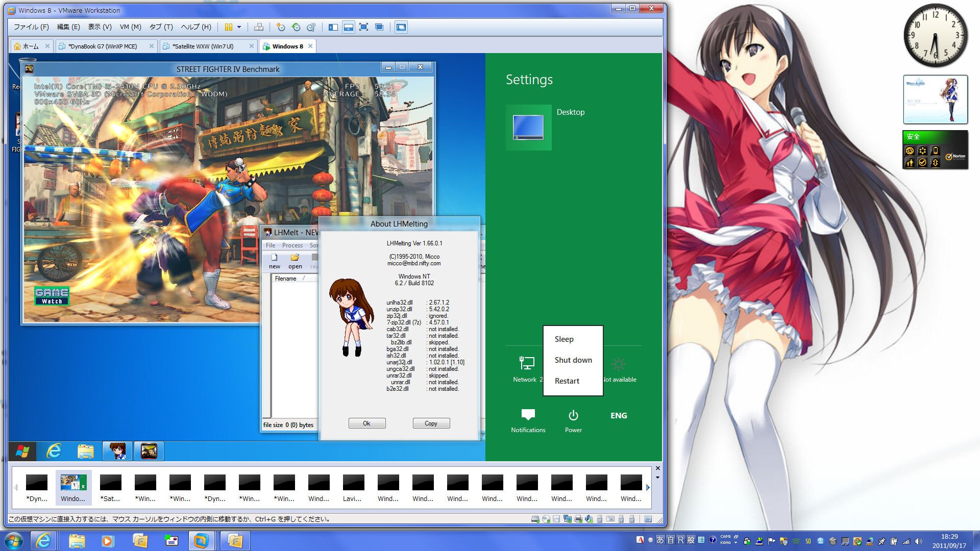Select Street Fighter IV on the guest taskbar
Screen dimensions: 980x551
[149, 451]
